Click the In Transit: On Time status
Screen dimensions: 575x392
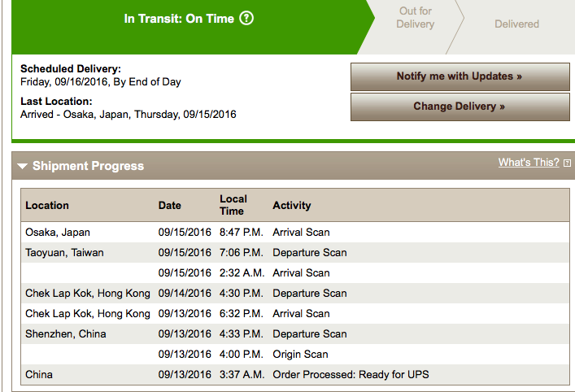179,19
